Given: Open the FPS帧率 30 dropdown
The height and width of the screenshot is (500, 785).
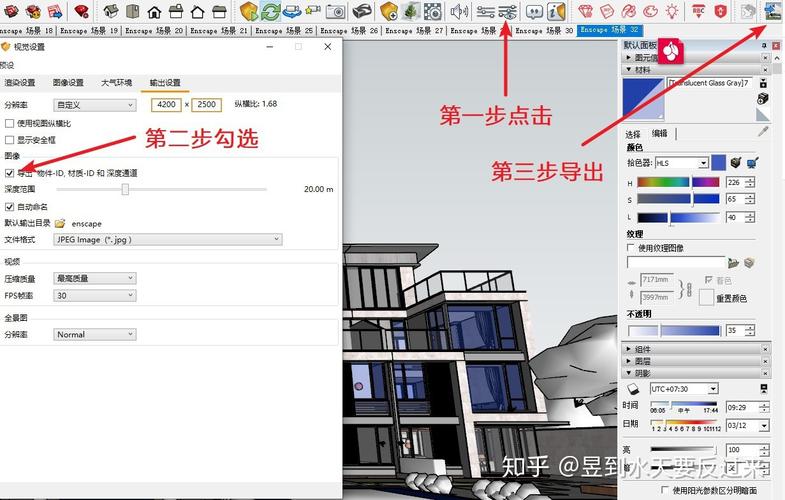Looking at the screenshot, I should point(95,295).
